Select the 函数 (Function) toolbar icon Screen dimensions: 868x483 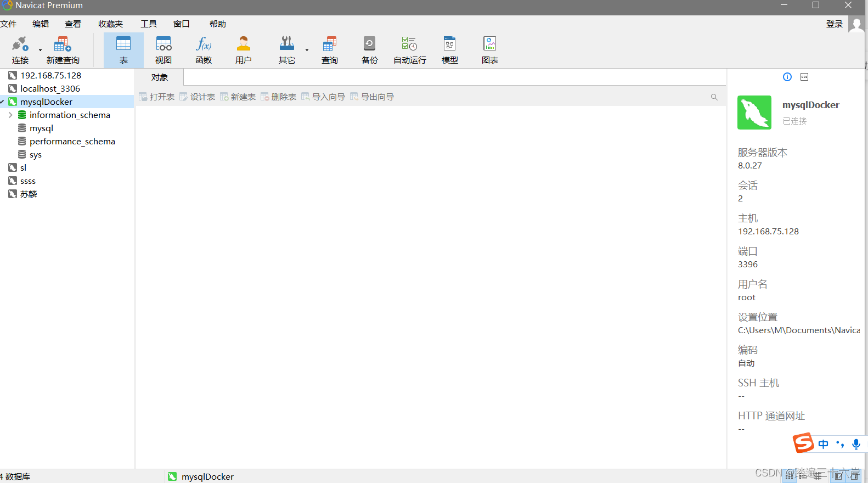click(x=204, y=50)
